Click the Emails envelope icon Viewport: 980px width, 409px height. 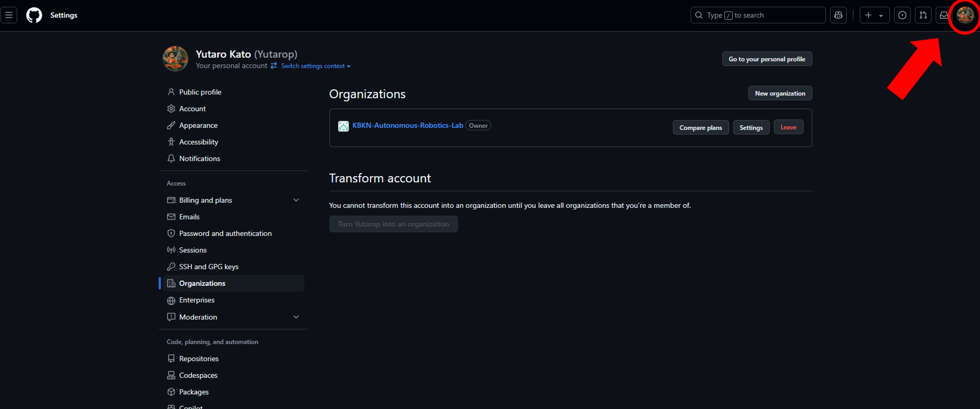click(171, 217)
